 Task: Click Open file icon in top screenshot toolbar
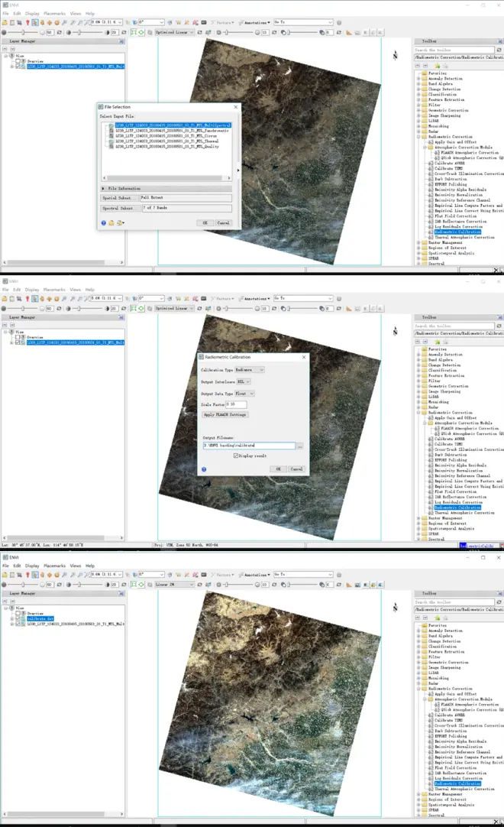[5, 23]
